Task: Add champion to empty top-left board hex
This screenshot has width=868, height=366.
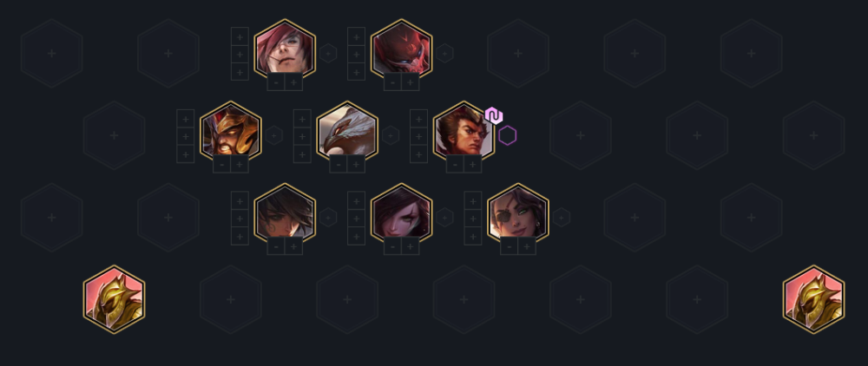Action: 52,53
